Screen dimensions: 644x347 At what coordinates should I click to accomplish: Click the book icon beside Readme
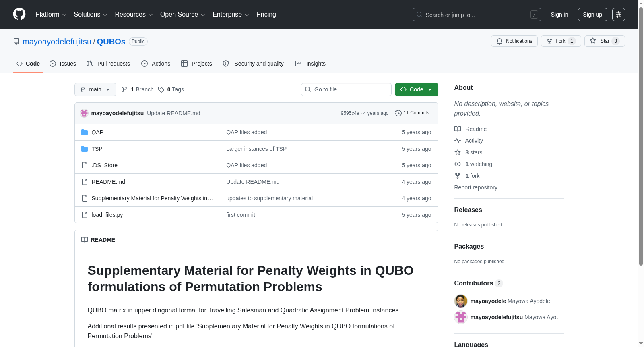tap(458, 129)
